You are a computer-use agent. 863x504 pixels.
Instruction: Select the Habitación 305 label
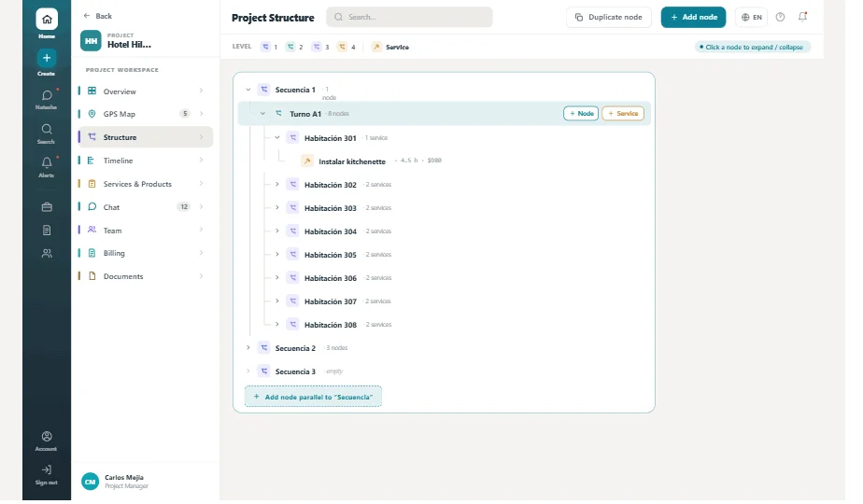point(331,255)
